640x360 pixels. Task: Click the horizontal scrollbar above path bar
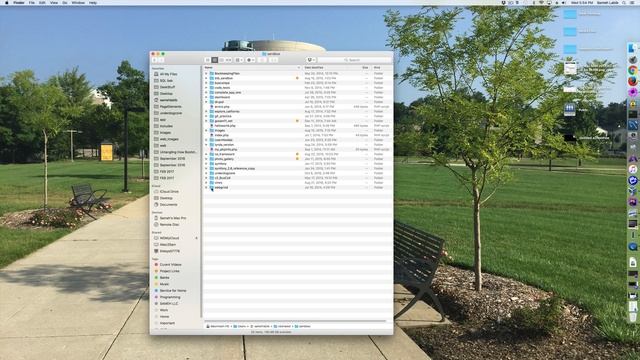(295, 321)
